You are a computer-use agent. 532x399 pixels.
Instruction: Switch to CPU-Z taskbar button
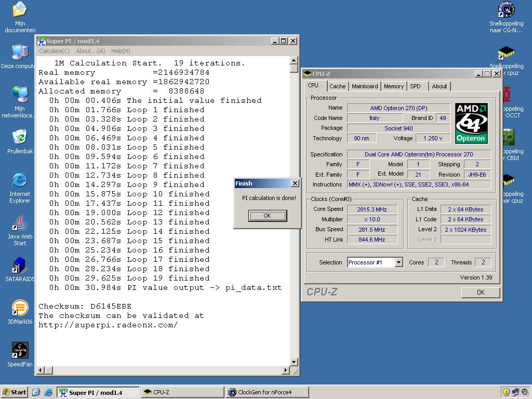(x=182, y=392)
